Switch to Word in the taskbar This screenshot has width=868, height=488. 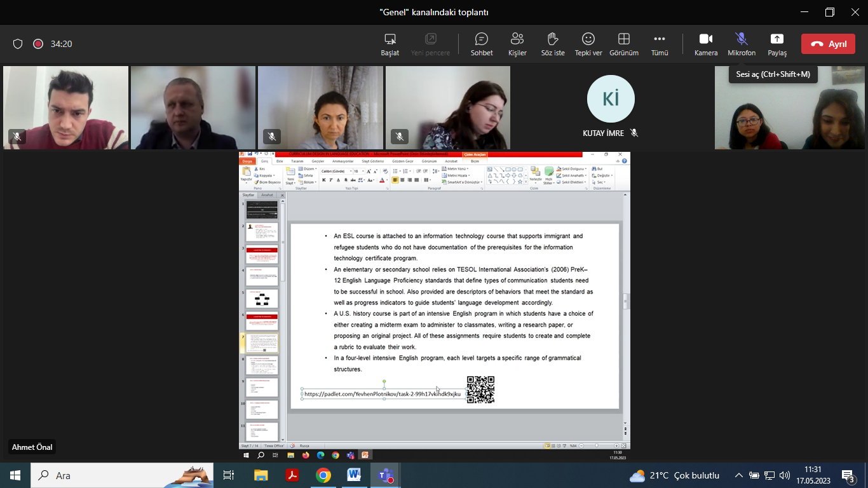pos(354,475)
